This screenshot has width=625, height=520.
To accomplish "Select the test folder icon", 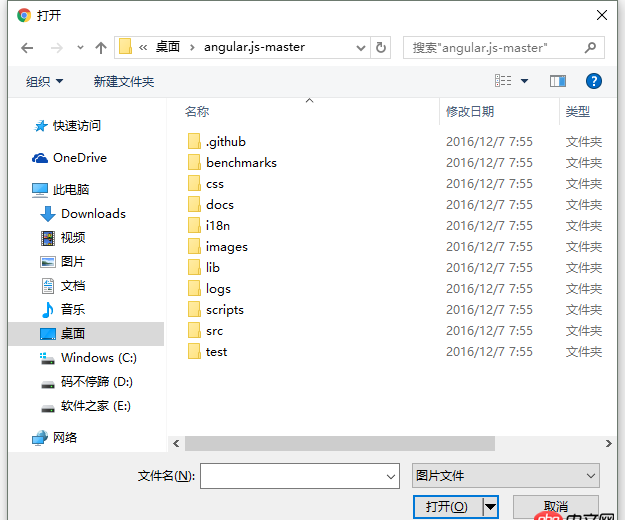I will pos(194,352).
